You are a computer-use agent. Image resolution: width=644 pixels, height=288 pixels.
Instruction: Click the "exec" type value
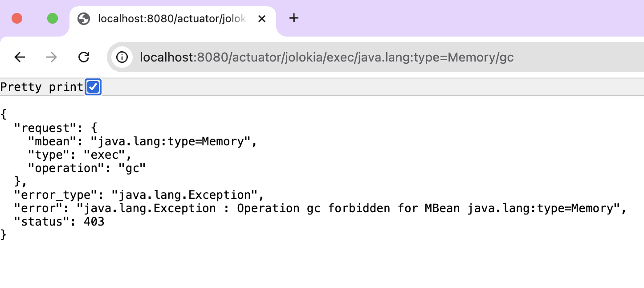111,155
